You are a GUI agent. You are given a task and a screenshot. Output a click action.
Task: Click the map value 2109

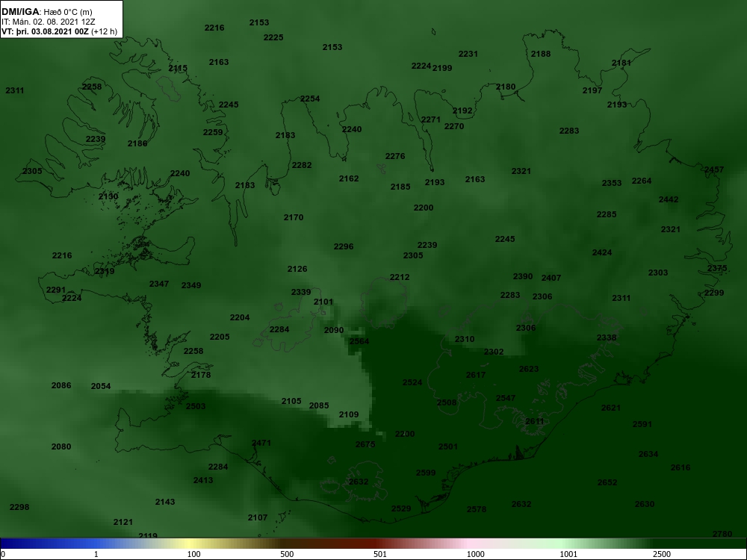(x=349, y=414)
